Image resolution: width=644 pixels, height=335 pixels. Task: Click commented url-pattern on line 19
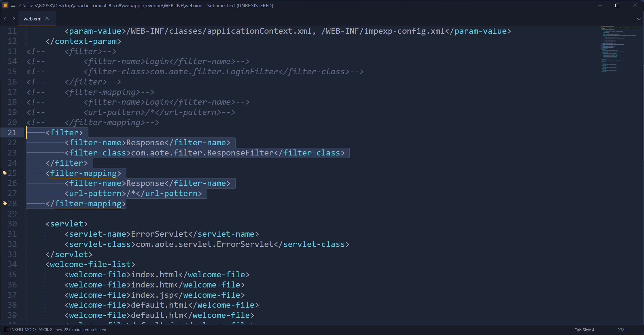[x=131, y=112]
